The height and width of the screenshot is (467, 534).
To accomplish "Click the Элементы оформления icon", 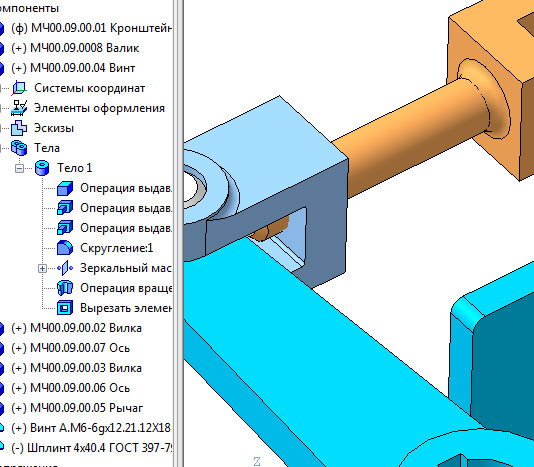I will point(19,108).
